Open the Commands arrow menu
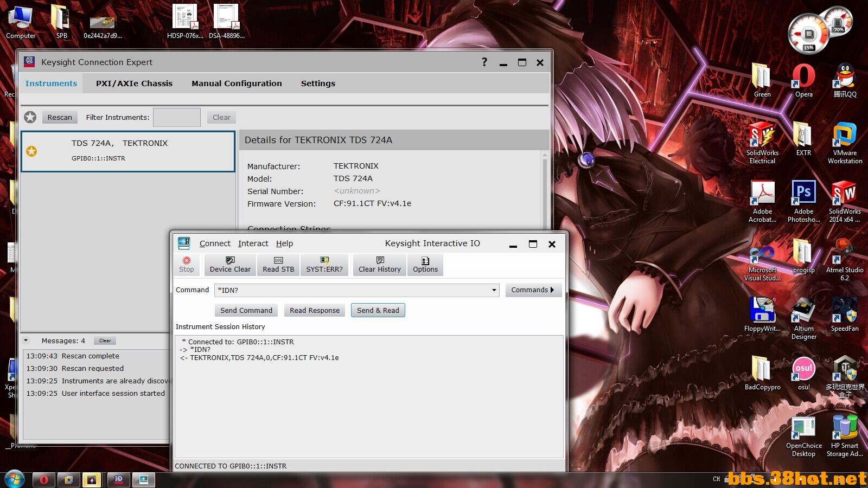The height and width of the screenshot is (488, 868). click(x=533, y=290)
